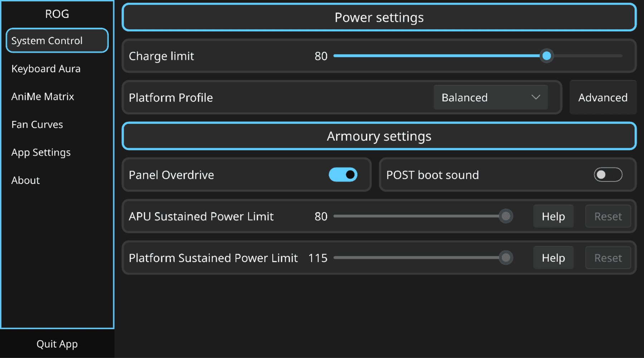Show the About page
This screenshot has width=644, height=358.
point(25,180)
